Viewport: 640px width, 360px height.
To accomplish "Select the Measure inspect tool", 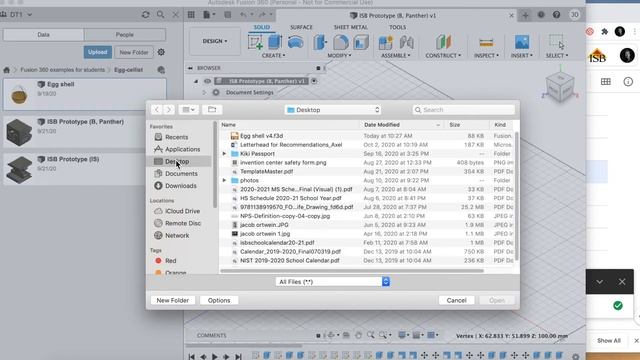I will click(x=486, y=42).
